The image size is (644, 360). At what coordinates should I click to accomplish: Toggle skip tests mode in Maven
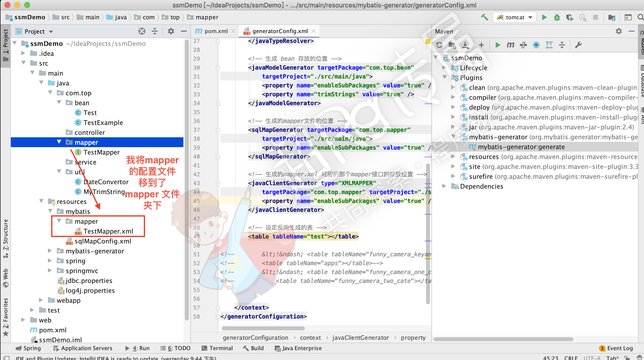[536, 45]
